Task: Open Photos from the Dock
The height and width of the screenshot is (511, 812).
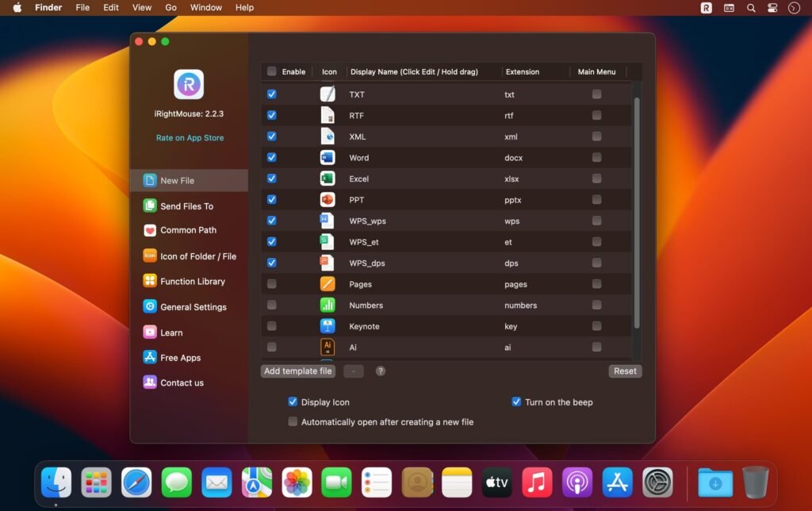Action: 297,482
